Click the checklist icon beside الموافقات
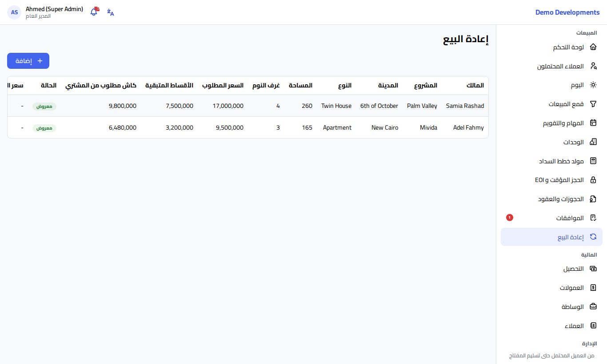The width and height of the screenshot is (607, 364). (x=593, y=218)
